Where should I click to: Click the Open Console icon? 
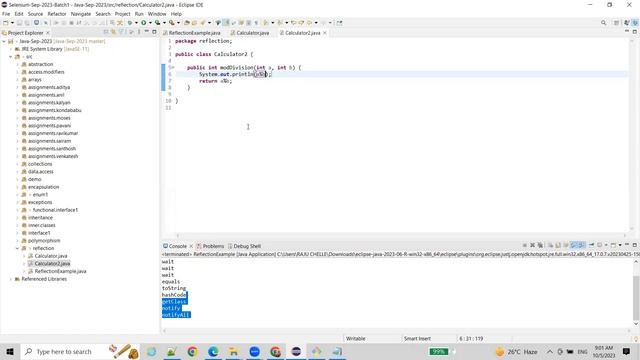pyautogui.click(x=613, y=245)
